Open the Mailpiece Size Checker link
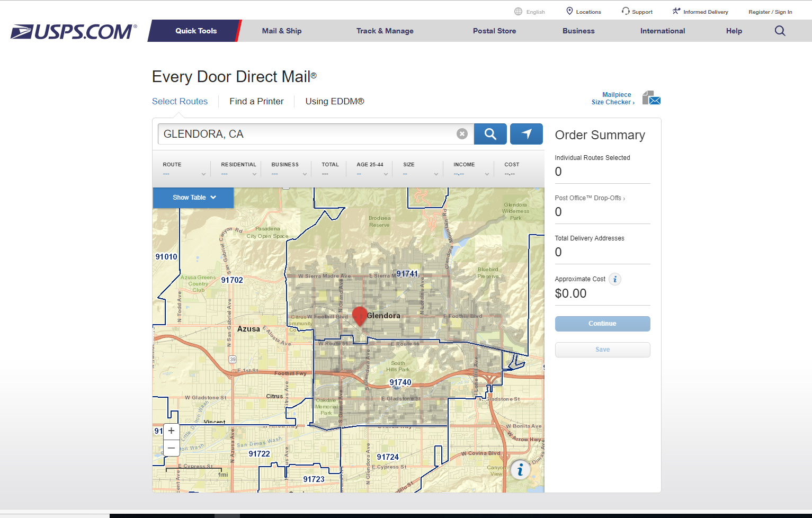 [613, 99]
